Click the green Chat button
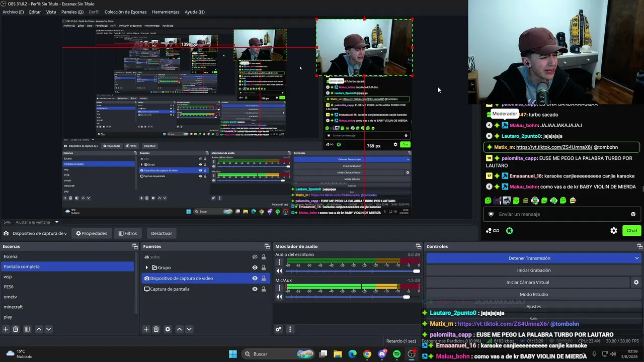 click(x=631, y=231)
